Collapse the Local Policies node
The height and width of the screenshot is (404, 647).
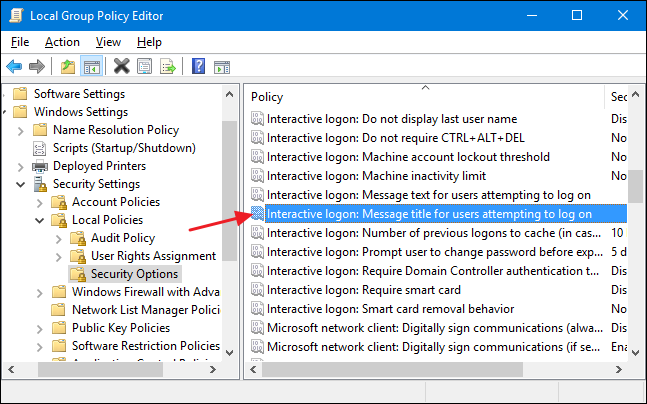[40, 220]
